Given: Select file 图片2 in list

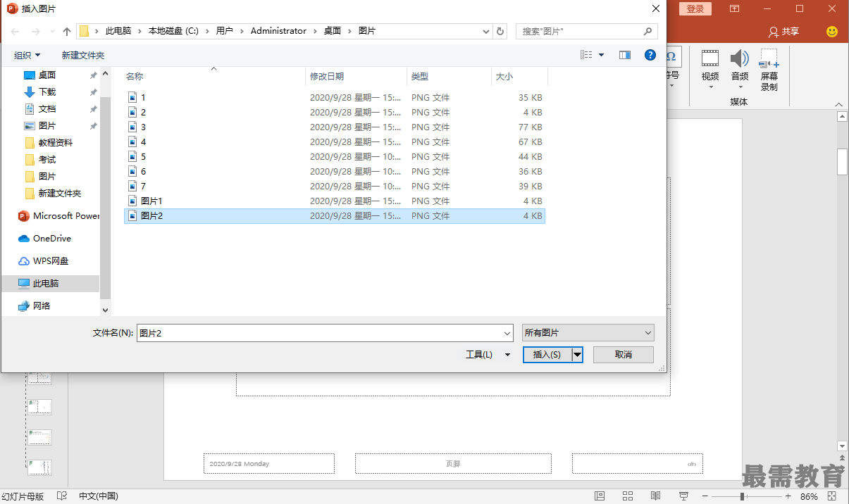Looking at the screenshot, I should [335, 216].
